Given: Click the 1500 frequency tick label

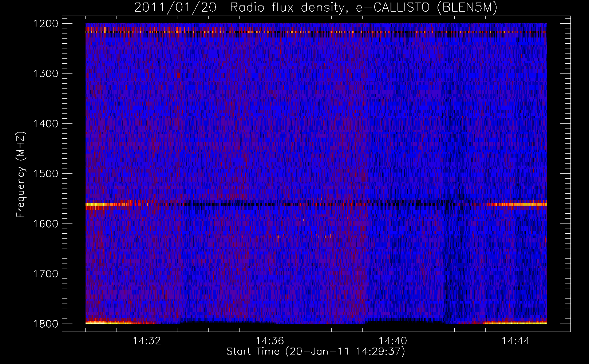Looking at the screenshot, I should coord(46,174).
